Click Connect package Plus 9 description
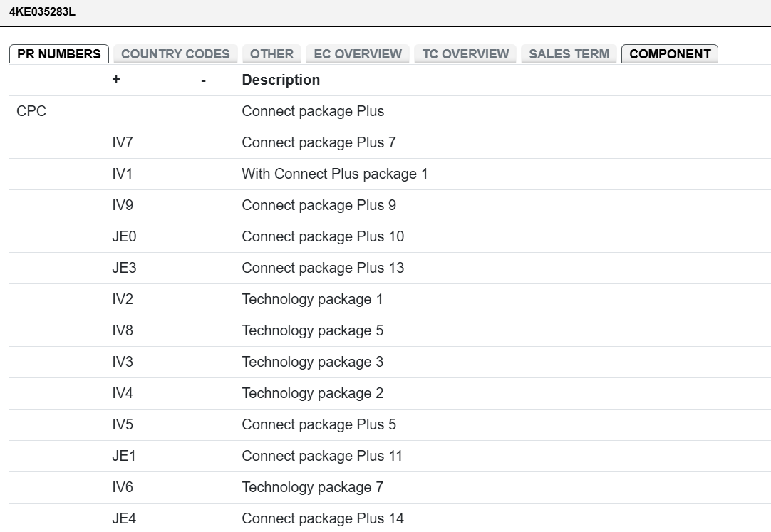771x532 pixels. click(319, 205)
